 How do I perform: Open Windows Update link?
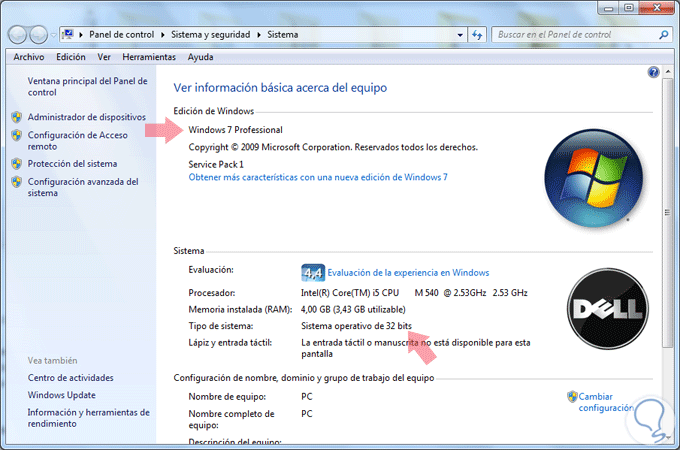pyautogui.click(x=62, y=395)
